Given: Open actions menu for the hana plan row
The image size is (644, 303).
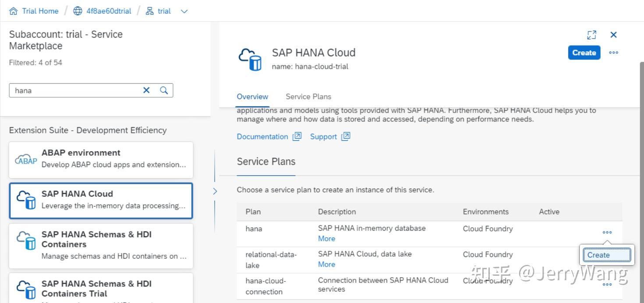Looking at the screenshot, I should 607,232.
